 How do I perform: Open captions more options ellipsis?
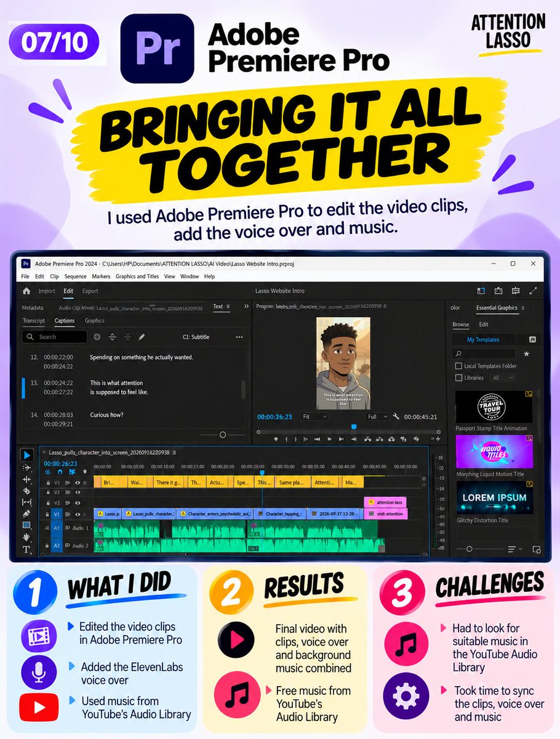(239, 337)
